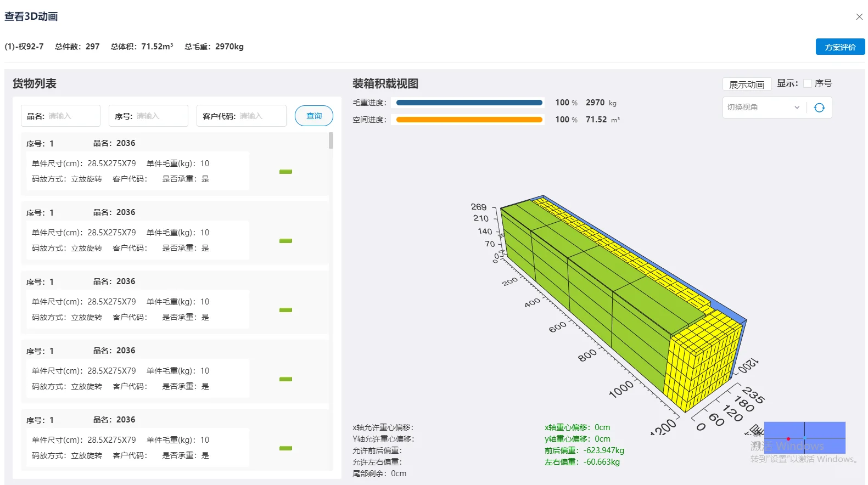Viewport: 868px width, 485px height.
Task: Click the green cargo icon in second item
Action: click(x=285, y=241)
